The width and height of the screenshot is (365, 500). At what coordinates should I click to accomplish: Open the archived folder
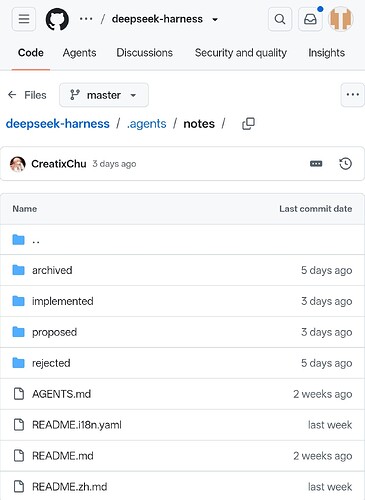click(x=52, y=270)
